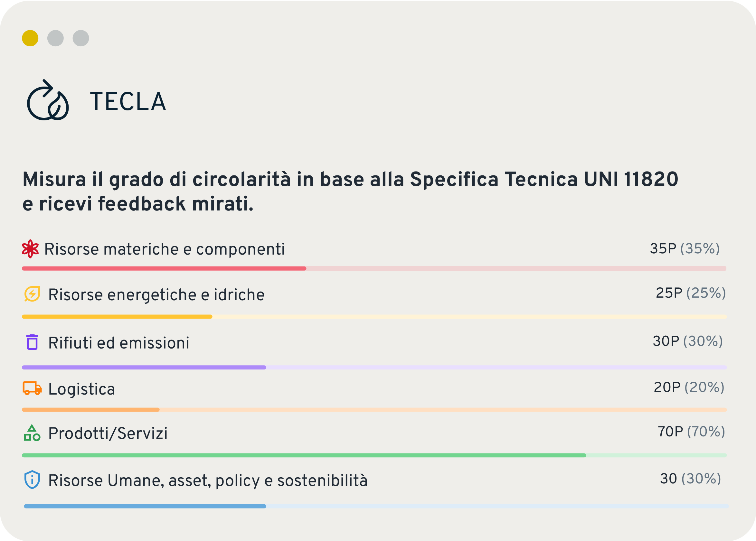Click the orange delivery truck icon
This screenshot has width=756, height=541.
[x=32, y=388]
